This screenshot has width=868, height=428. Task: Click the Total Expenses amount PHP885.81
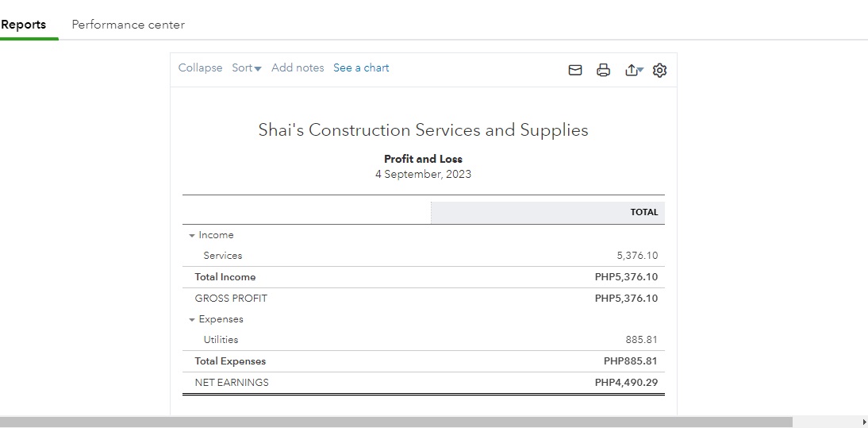point(630,361)
